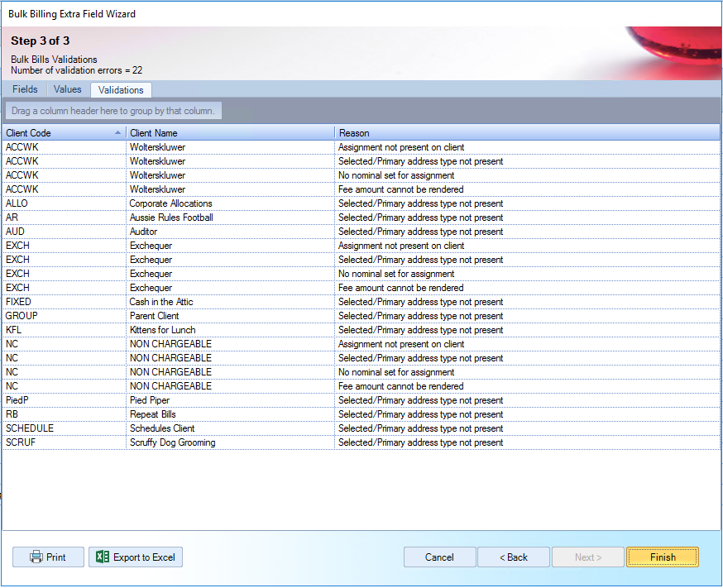Switch to the Fields tab
This screenshot has width=723, height=588.
click(25, 89)
